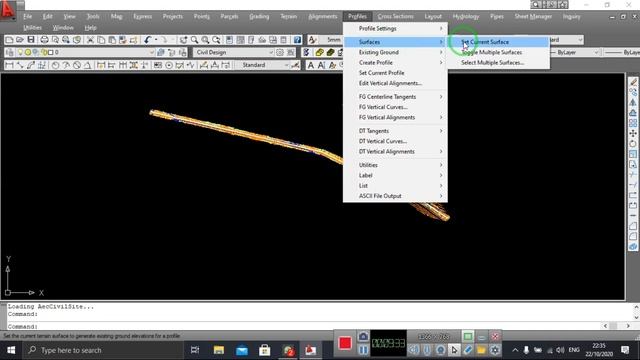Toggle the layer on/off light bulb
Screen dimensions: 640x360
(20, 52)
